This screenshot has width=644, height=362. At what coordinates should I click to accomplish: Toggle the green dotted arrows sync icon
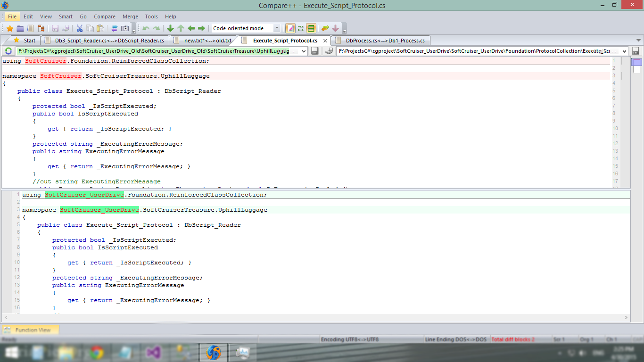click(301, 28)
